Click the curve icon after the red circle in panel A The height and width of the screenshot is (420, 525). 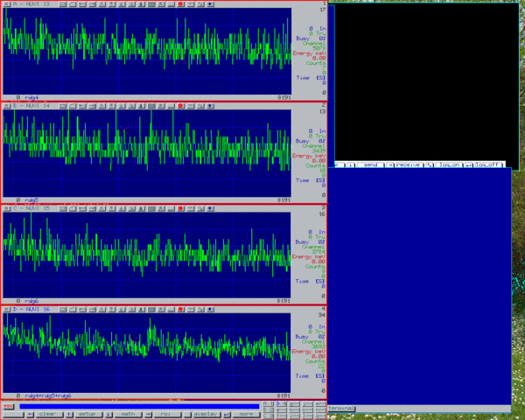[x=191, y=4]
